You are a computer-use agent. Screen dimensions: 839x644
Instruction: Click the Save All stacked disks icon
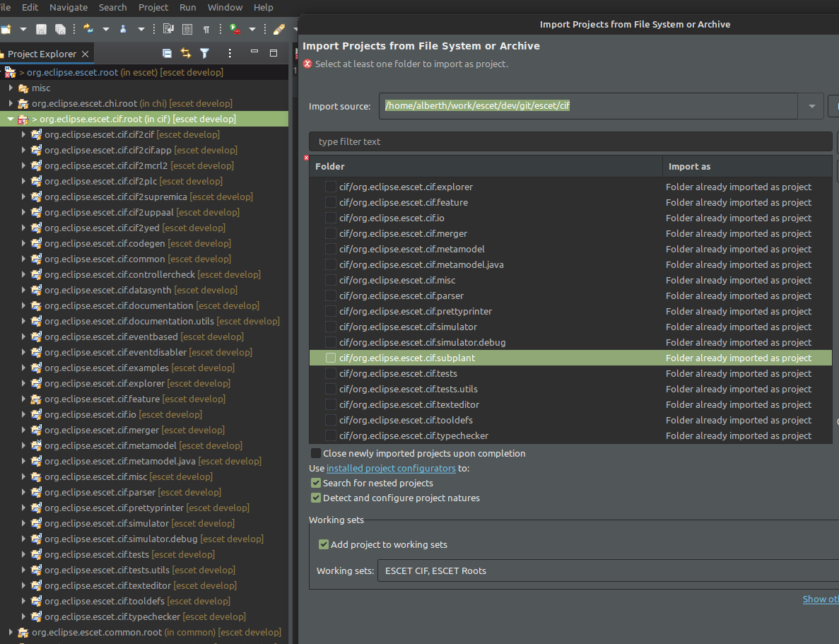(x=60, y=29)
